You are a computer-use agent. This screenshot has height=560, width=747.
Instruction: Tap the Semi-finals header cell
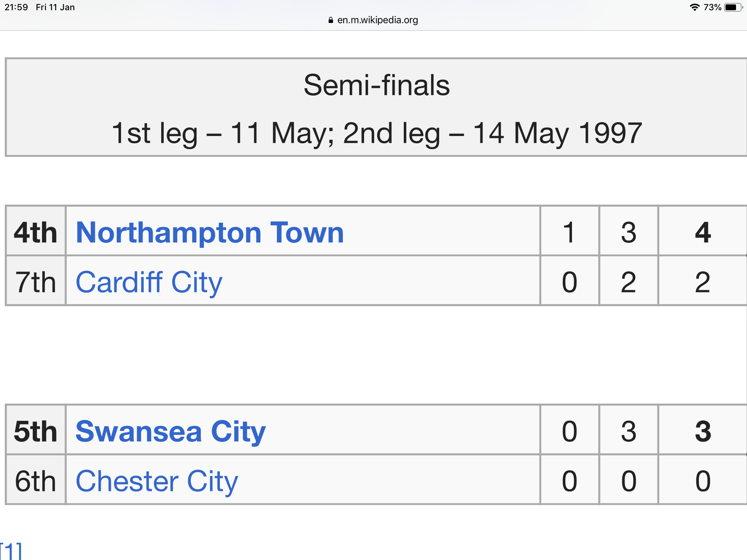376,107
